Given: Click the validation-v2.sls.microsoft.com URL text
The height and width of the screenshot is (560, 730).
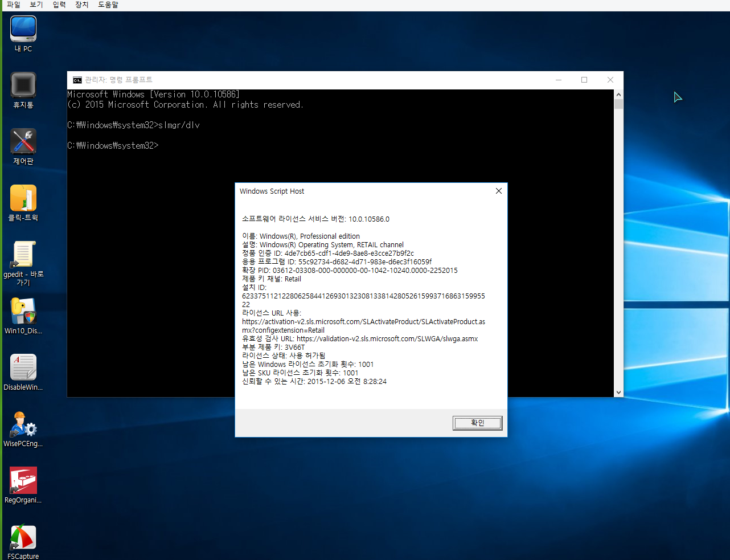Looking at the screenshot, I should (387, 338).
